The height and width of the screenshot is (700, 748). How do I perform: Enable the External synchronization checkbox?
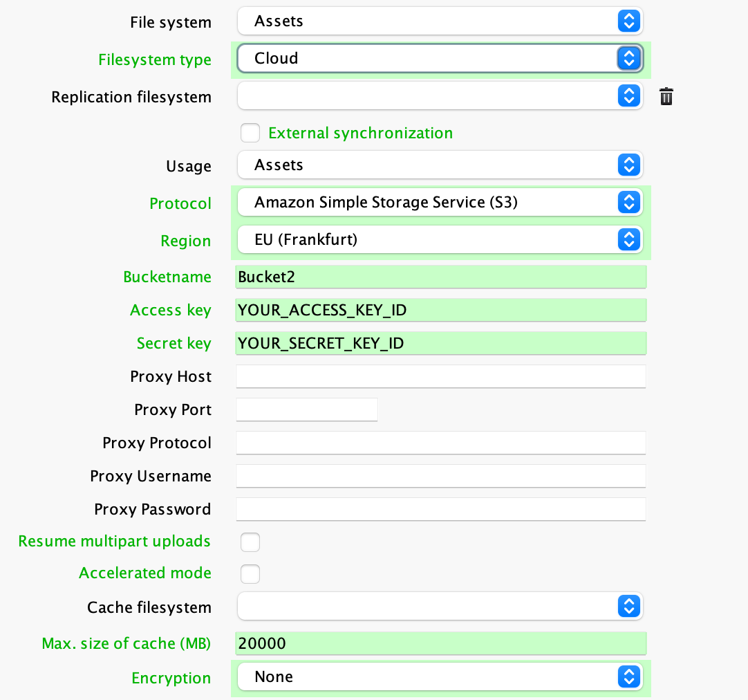pos(250,133)
